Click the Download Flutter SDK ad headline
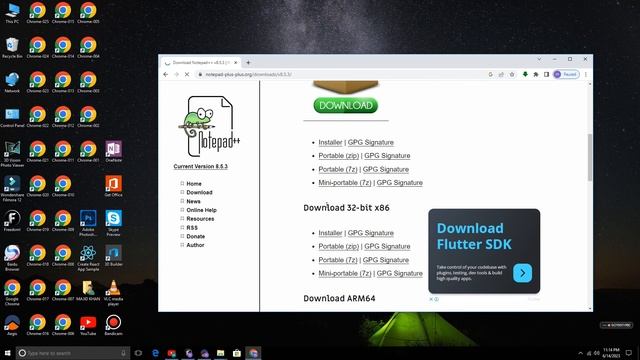The width and height of the screenshot is (640, 360). [473, 236]
